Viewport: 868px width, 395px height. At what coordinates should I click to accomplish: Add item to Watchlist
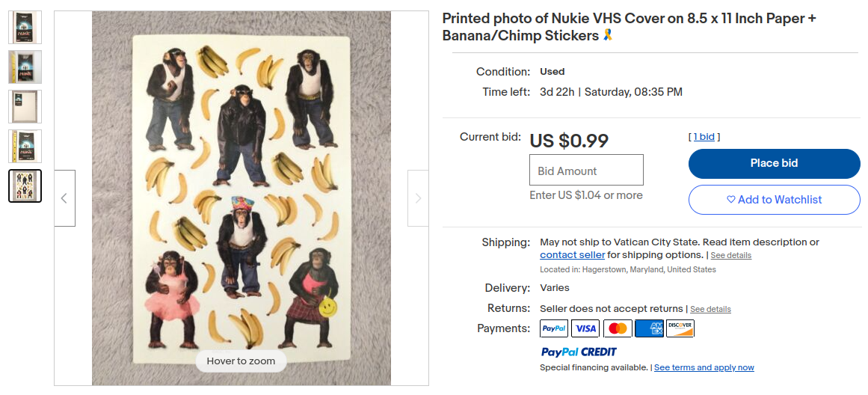tap(774, 200)
